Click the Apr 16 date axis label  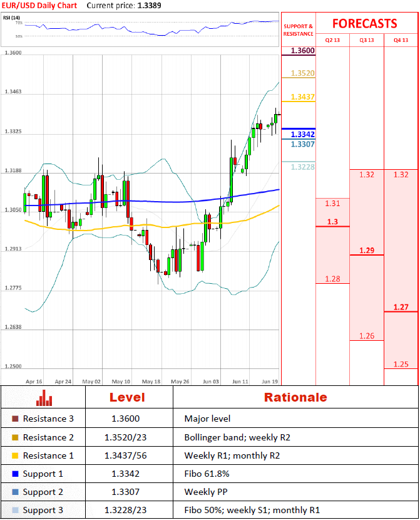tap(34, 382)
